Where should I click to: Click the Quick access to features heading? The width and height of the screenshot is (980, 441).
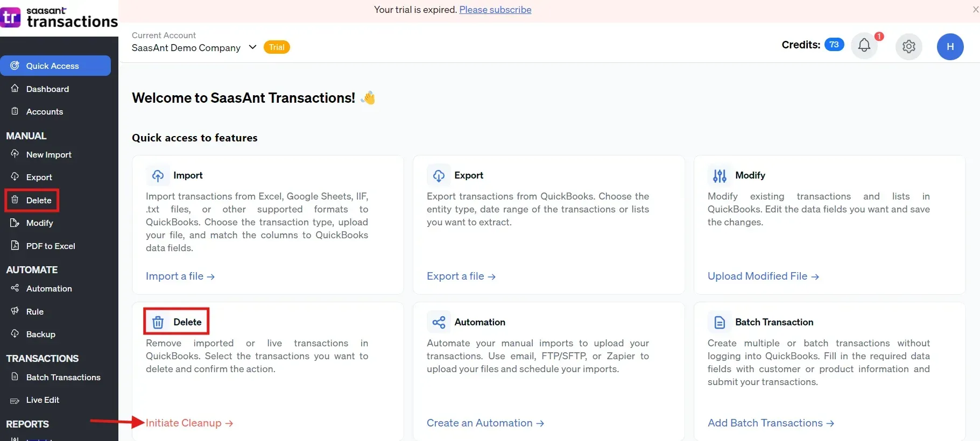click(195, 138)
